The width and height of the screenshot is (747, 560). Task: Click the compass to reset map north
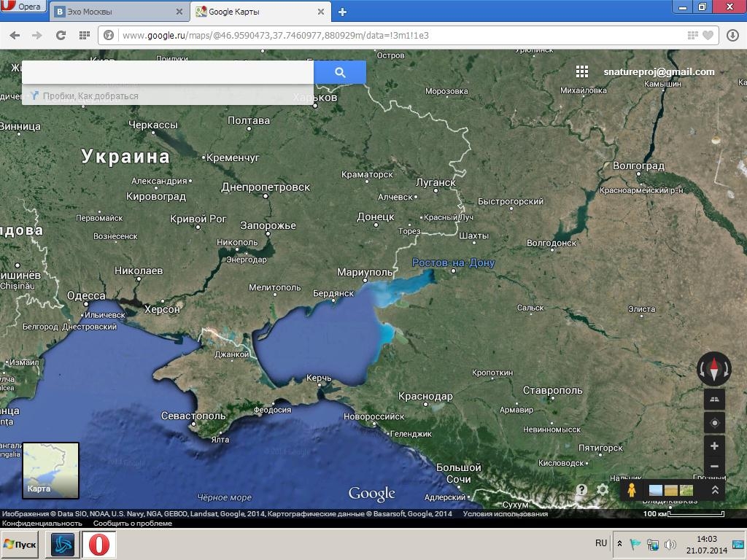point(713,369)
